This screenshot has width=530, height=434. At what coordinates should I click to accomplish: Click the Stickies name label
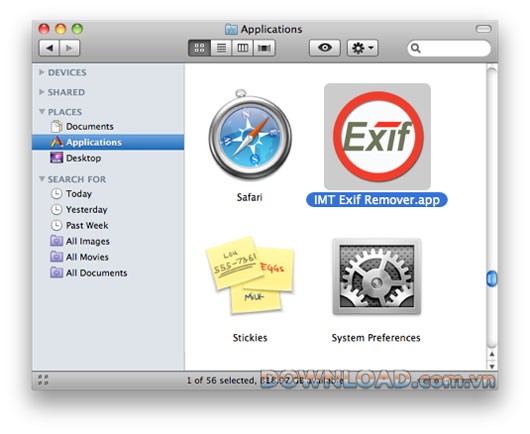click(250, 338)
